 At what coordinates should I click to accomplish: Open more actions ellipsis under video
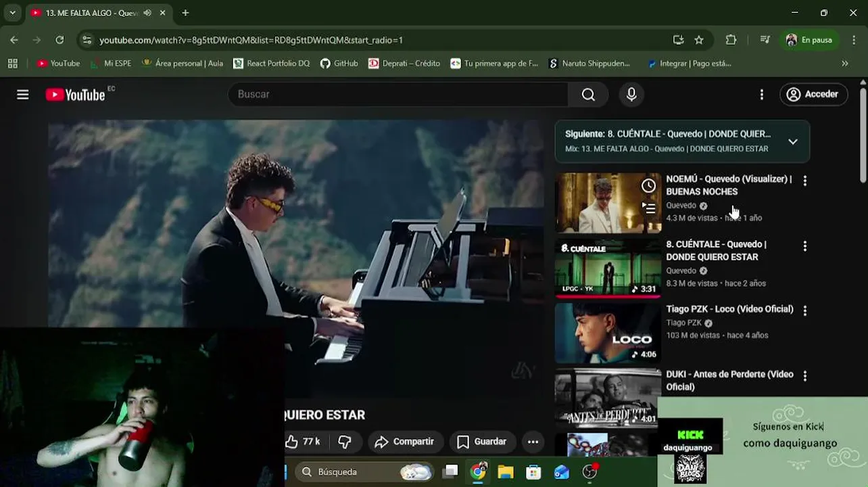pyautogui.click(x=533, y=442)
